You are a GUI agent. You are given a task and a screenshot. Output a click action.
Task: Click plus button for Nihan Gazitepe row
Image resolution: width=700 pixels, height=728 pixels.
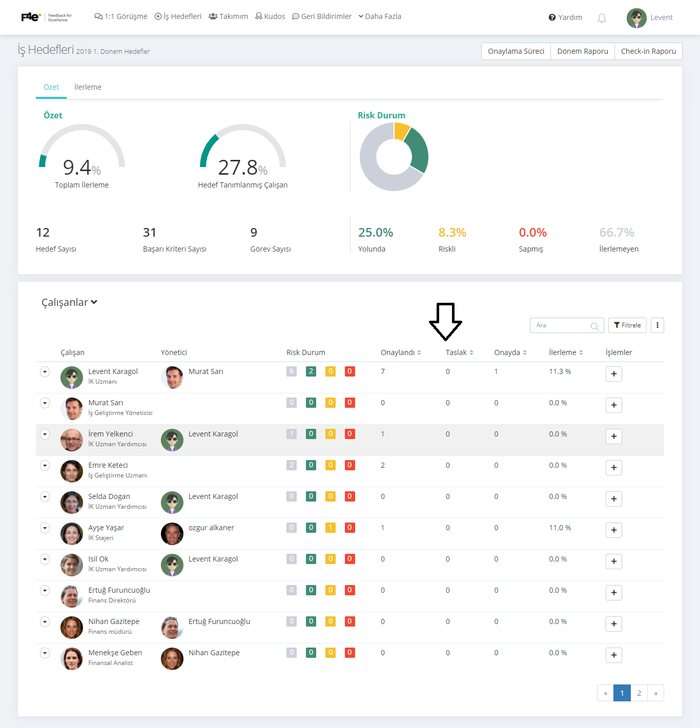[x=614, y=624]
